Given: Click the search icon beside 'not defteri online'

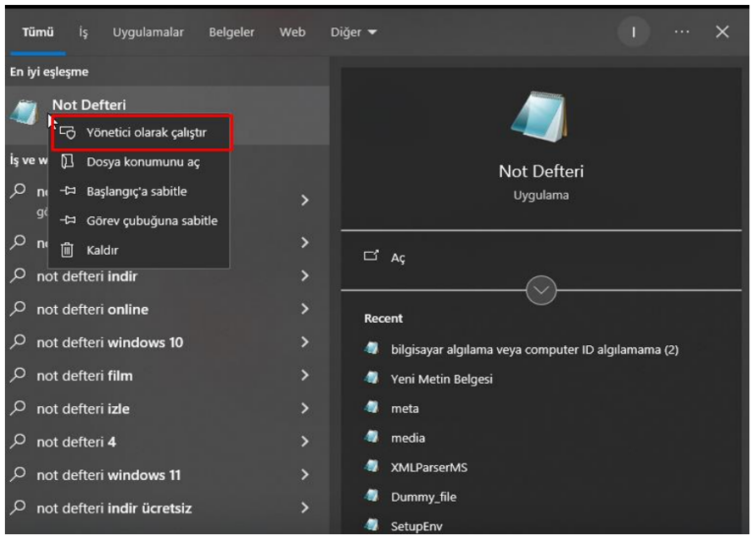Looking at the screenshot, I should 17,309.
